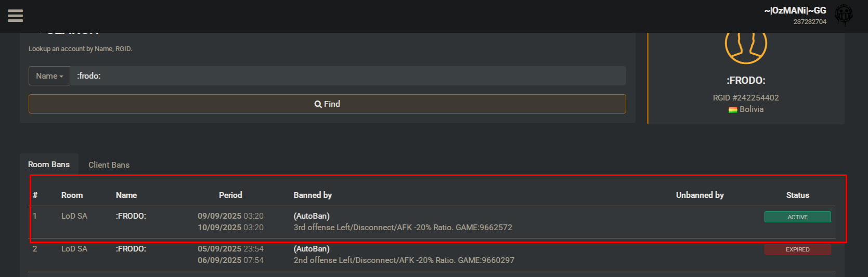
Task: Open the hamburger menu icon
Action: (16, 16)
